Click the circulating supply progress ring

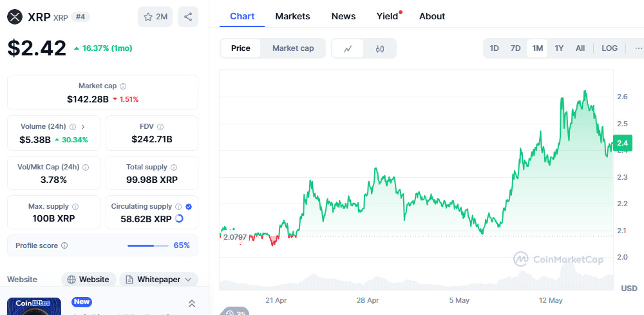tap(179, 218)
